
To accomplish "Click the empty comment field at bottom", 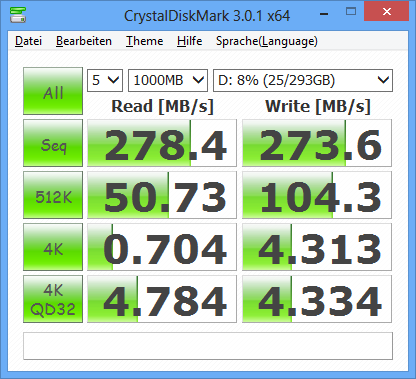I will [x=208, y=346].
